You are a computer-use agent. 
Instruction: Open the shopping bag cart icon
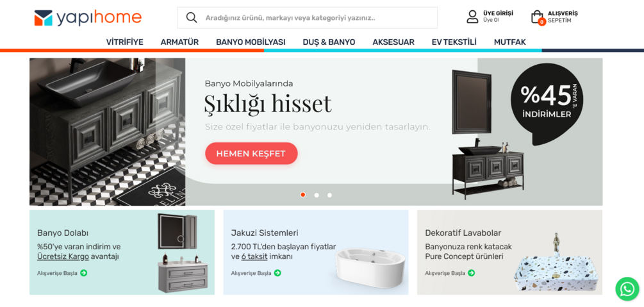coord(537,17)
